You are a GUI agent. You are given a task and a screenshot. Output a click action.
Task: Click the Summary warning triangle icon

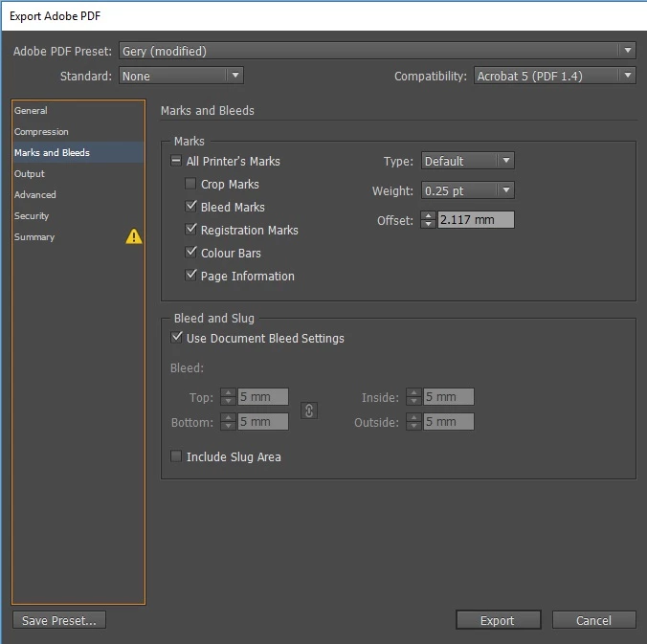134,236
